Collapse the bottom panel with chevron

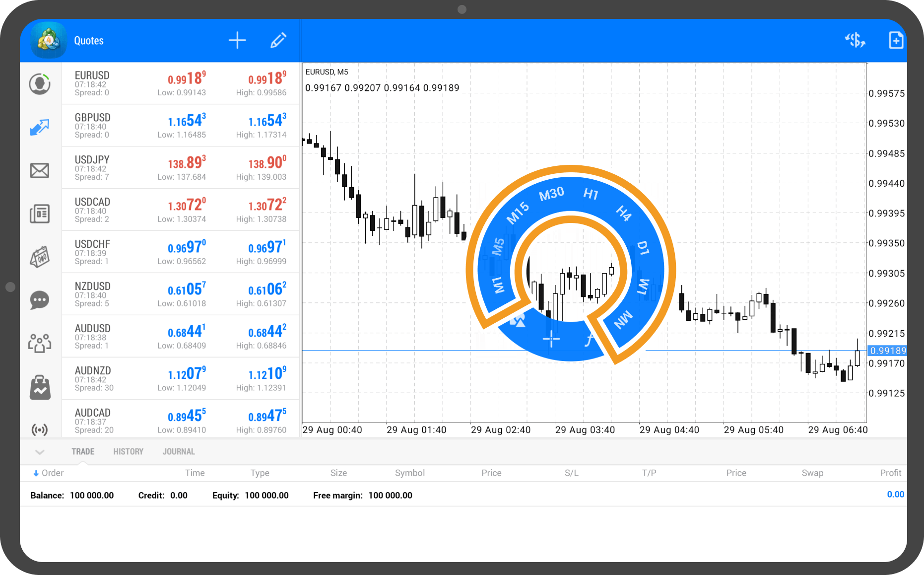[40, 452]
